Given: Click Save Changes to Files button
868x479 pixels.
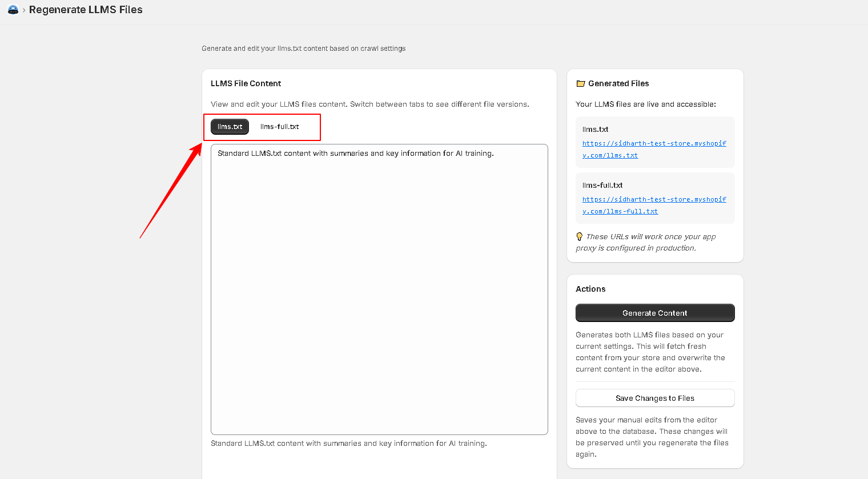Looking at the screenshot, I should click(655, 399).
